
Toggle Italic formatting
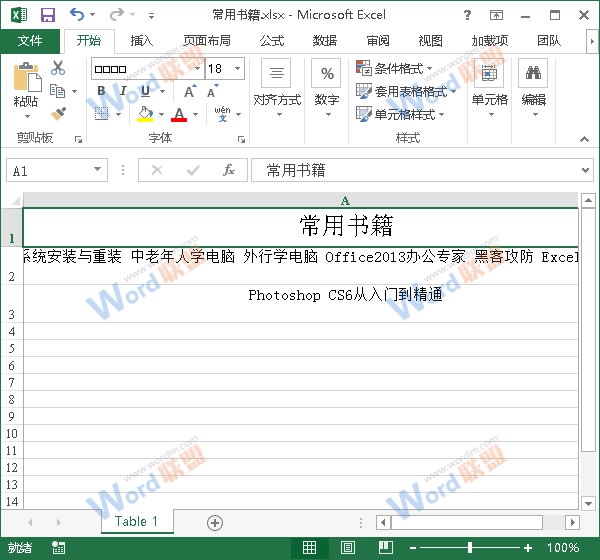(x=123, y=91)
